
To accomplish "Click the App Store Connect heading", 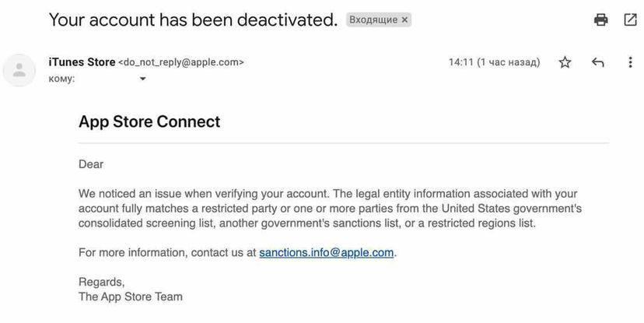I will click(149, 122).
